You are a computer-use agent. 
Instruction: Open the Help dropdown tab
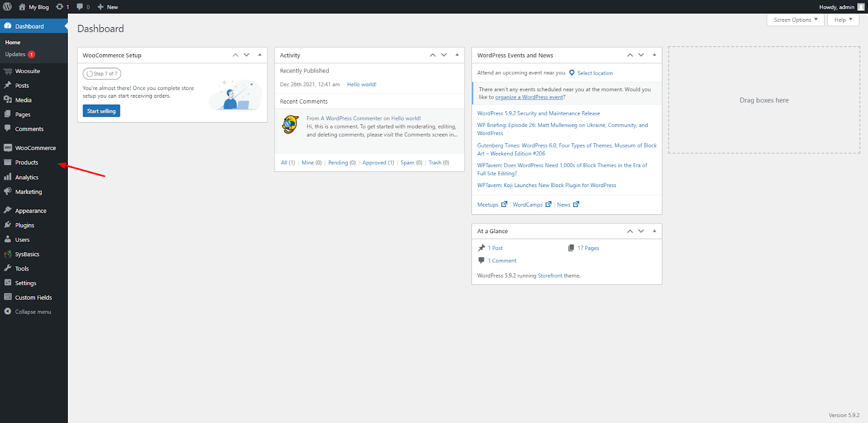coord(843,20)
